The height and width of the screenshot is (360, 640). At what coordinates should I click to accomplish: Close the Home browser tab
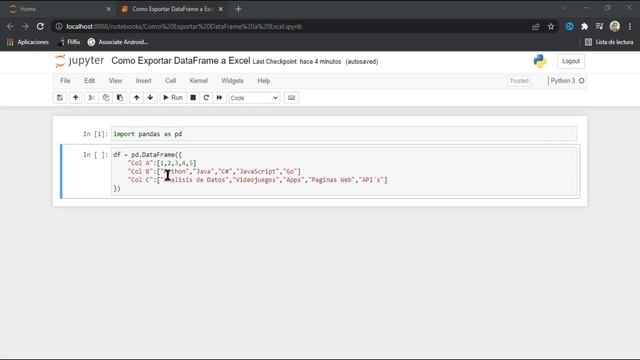pyautogui.click(x=108, y=9)
